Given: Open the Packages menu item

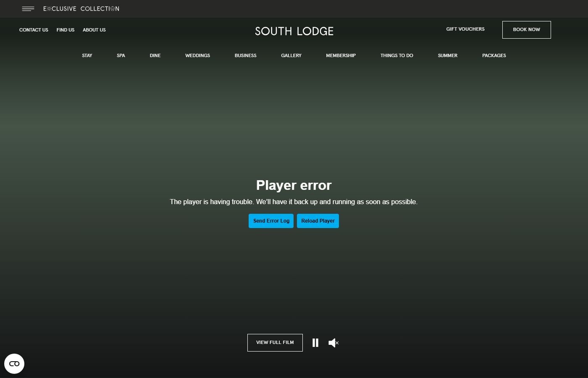Looking at the screenshot, I should pyautogui.click(x=494, y=55).
